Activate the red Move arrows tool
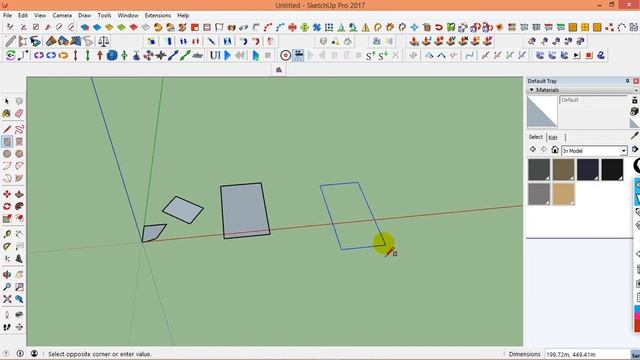Viewport: 640px width, 360px height. [7, 194]
